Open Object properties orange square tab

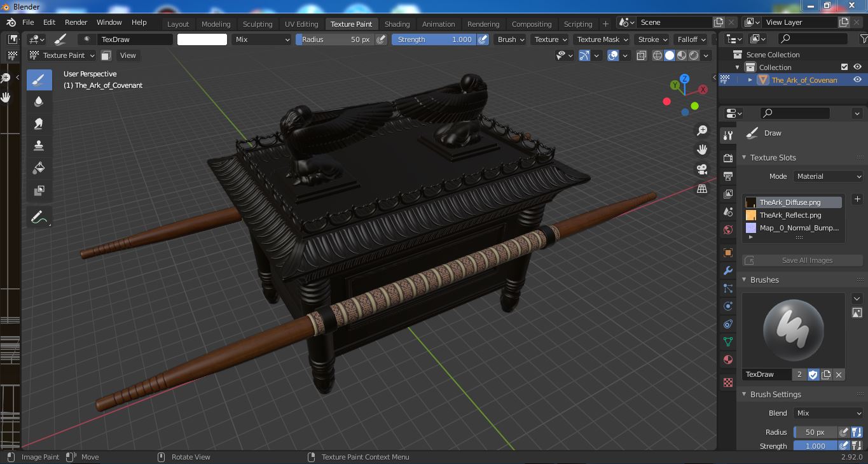pyautogui.click(x=728, y=253)
